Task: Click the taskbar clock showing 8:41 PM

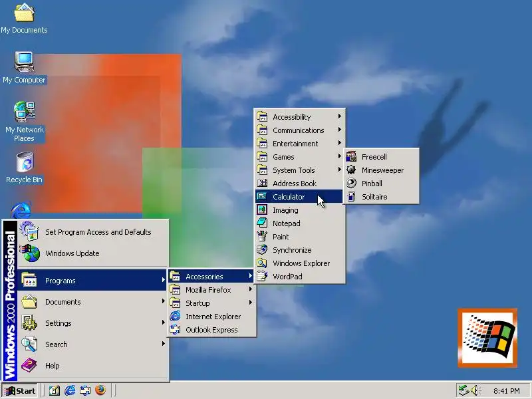Action: pyautogui.click(x=507, y=391)
